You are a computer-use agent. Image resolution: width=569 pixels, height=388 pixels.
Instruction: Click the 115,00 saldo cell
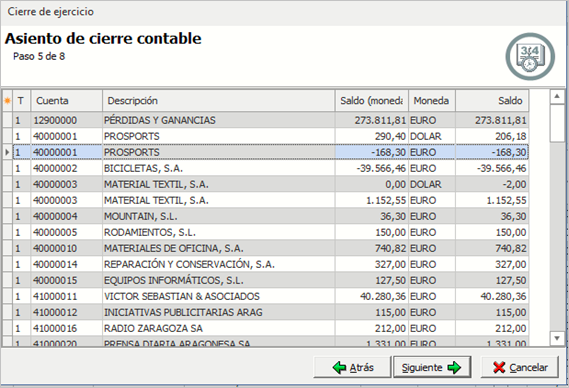pyautogui.click(x=492, y=312)
